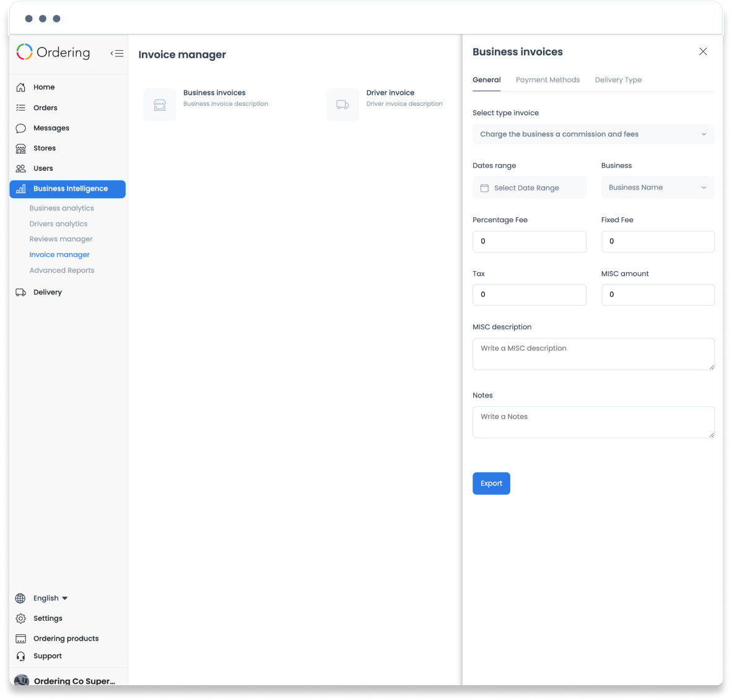Open Ordering products link
Image resolution: width=732 pixels, height=700 pixels.
coord(66,639)
